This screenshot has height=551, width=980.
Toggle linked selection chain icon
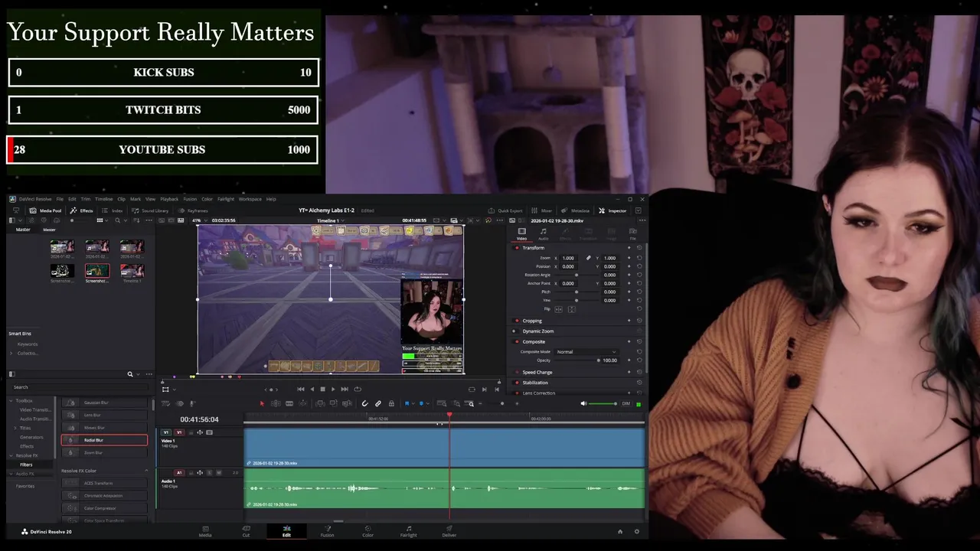tap(378, 403)
